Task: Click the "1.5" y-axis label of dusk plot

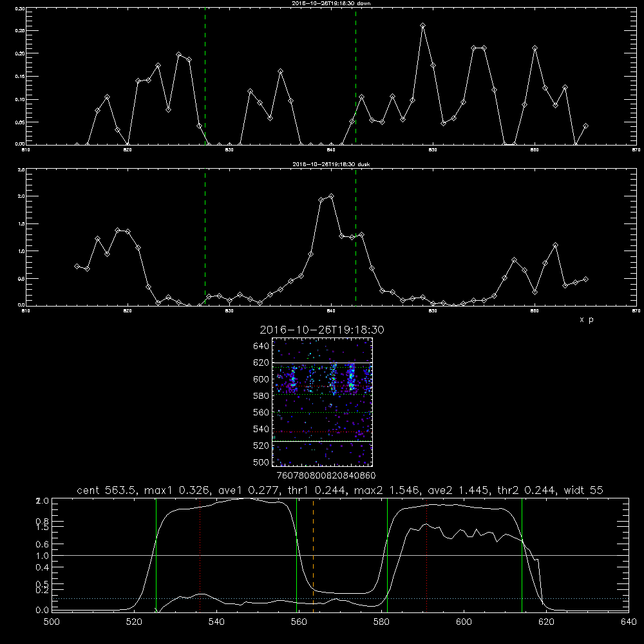Action: (21, 224)
